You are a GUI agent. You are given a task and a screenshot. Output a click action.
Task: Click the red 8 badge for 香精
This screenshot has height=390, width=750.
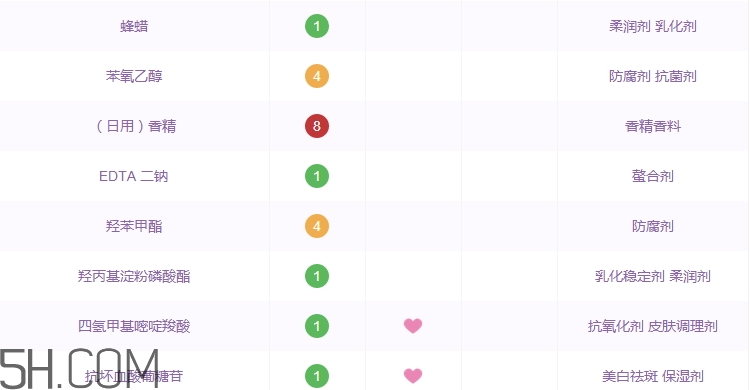317,126
